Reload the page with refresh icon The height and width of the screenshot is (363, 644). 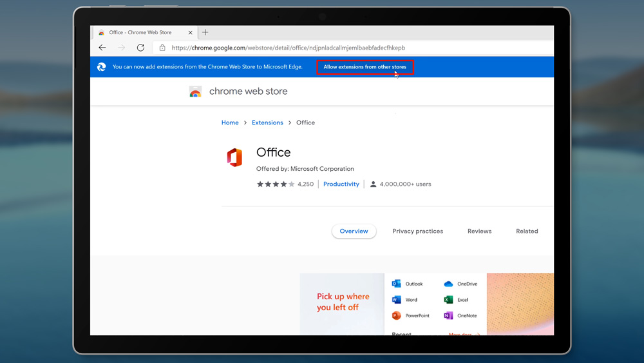[140, 48]
